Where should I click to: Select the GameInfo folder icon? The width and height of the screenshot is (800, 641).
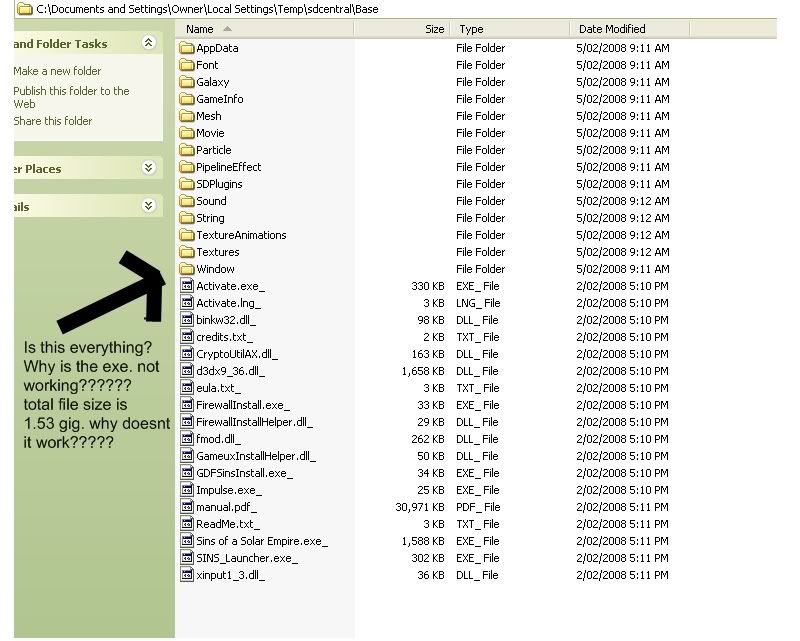[x=187, y=99]
